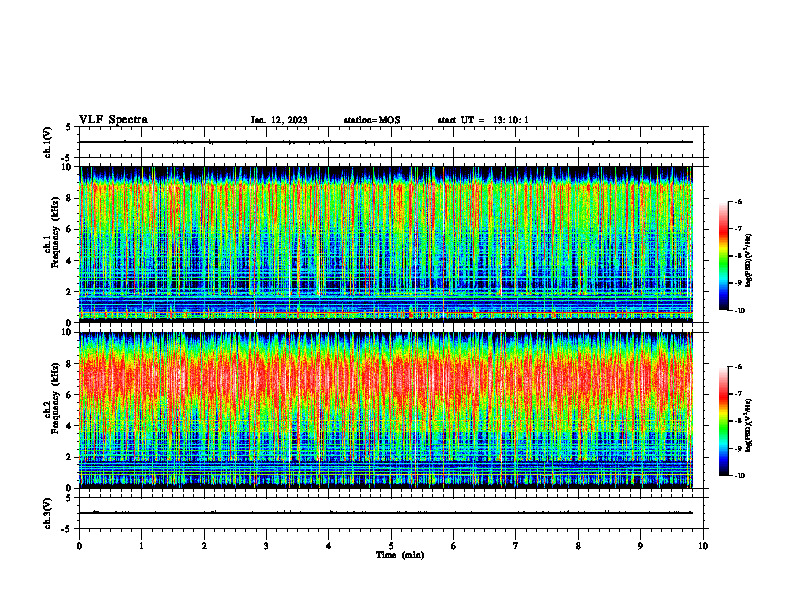Click the ch.1 color scale 'log(PSD)' label

point(749,261)
